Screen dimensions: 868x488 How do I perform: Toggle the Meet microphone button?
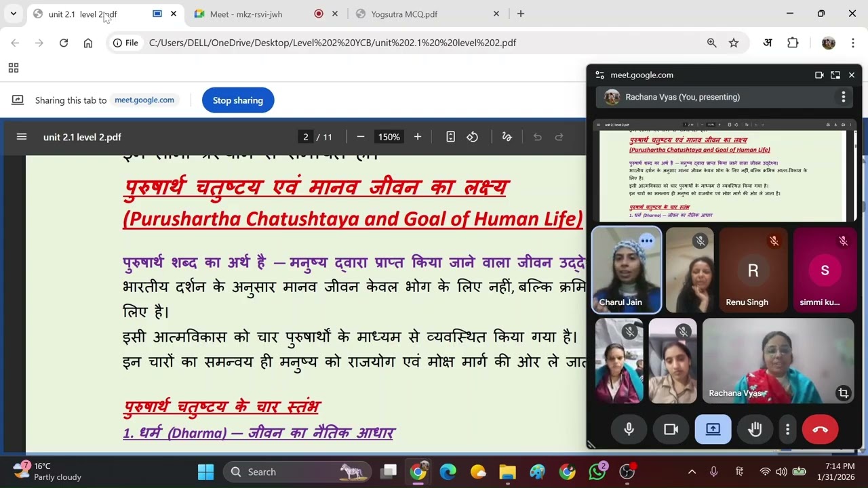629,429
